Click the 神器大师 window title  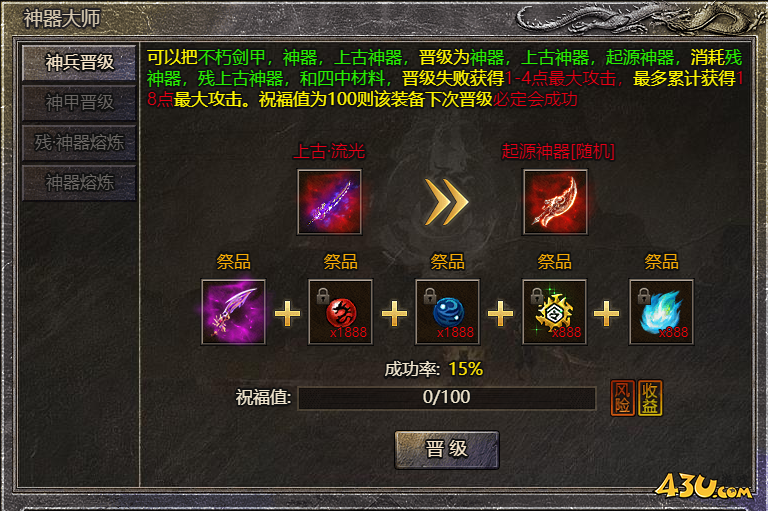click(x=62, y=19)
